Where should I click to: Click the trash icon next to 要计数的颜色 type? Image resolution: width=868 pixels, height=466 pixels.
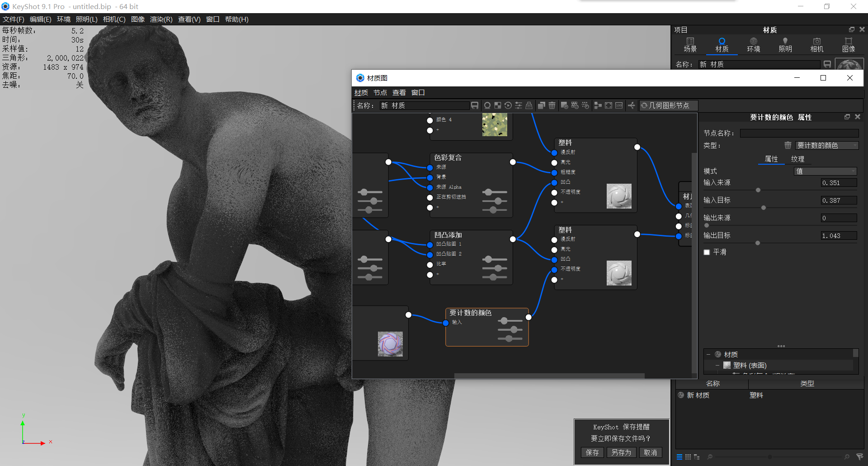[788, 145]
